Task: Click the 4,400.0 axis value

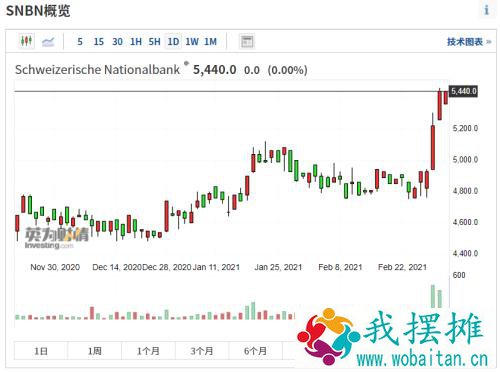Action: [x=465, y=253]
